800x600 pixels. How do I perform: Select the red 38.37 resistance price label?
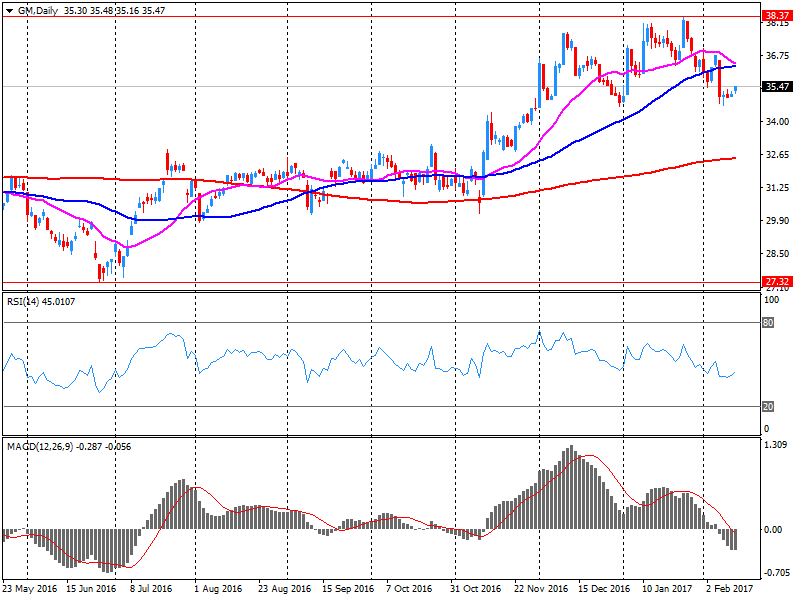777,16
